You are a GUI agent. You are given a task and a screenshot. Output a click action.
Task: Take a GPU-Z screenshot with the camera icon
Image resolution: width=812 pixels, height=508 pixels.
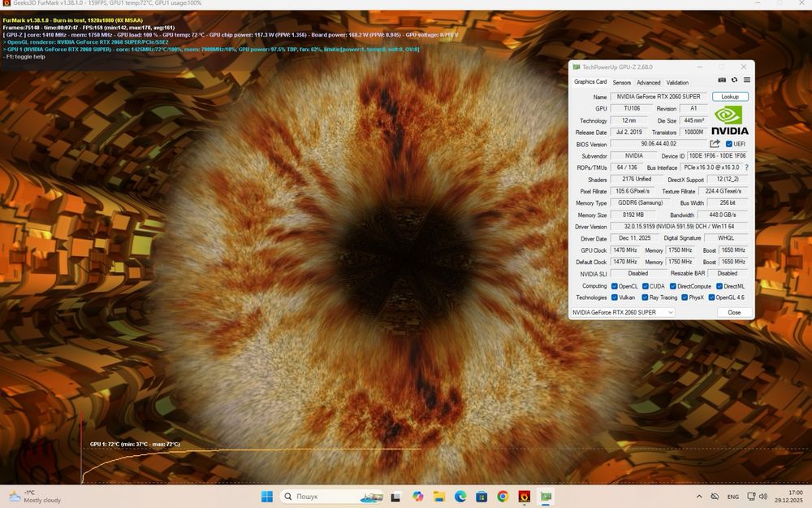point(722,80)
